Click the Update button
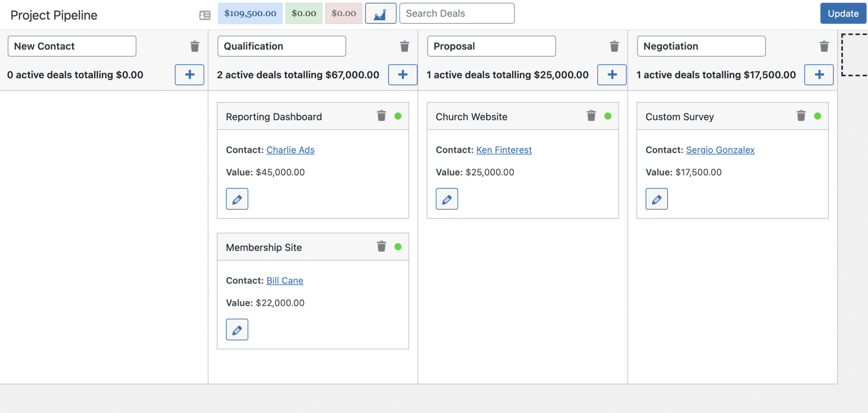868x413 pixels. click(843, 14)
